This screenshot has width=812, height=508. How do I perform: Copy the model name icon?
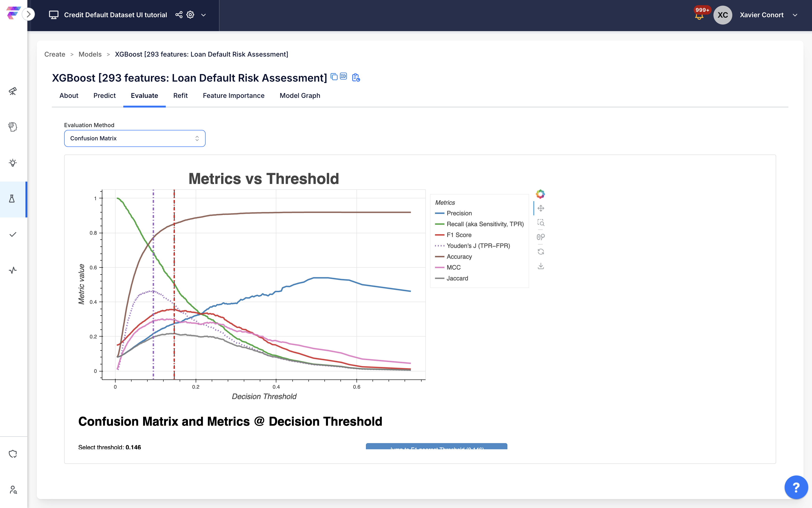(334, 77)
